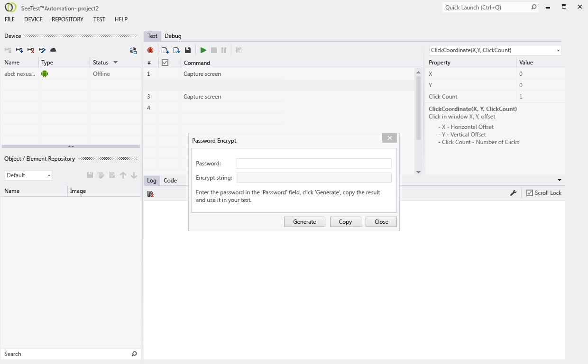
Task: Click the grayed report document icon
Action: [239, 50]
